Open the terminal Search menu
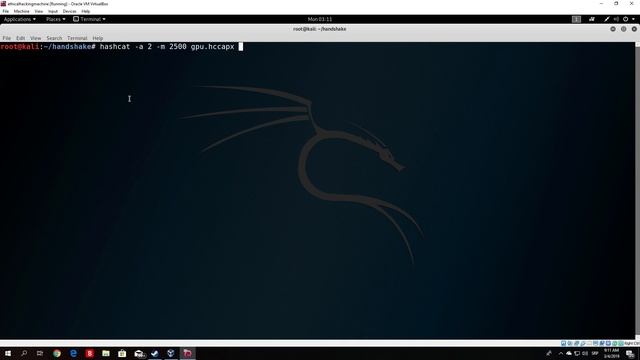Image resolution: width=640 pixels, height=360 pixels. tap(54, 38)
